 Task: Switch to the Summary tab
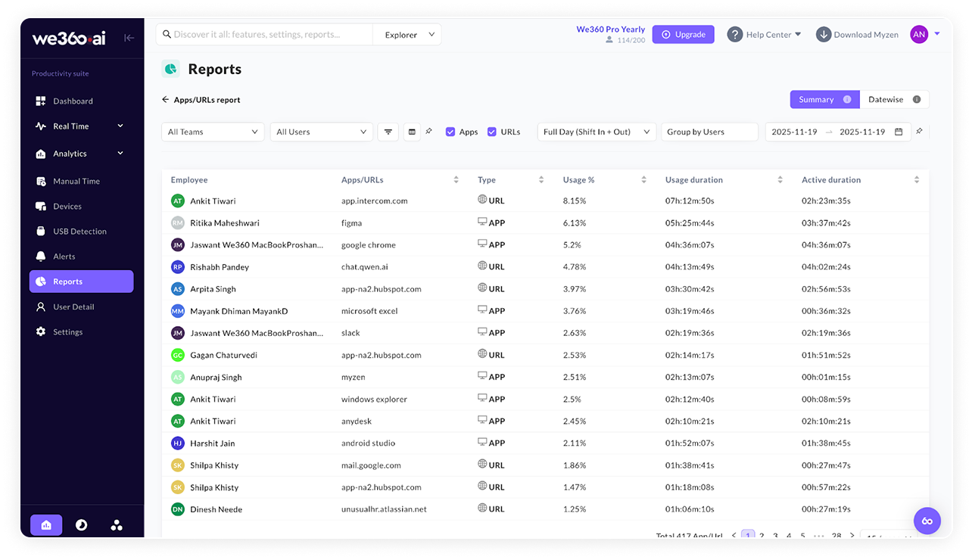pyautogui.click(x=824, y=100)
